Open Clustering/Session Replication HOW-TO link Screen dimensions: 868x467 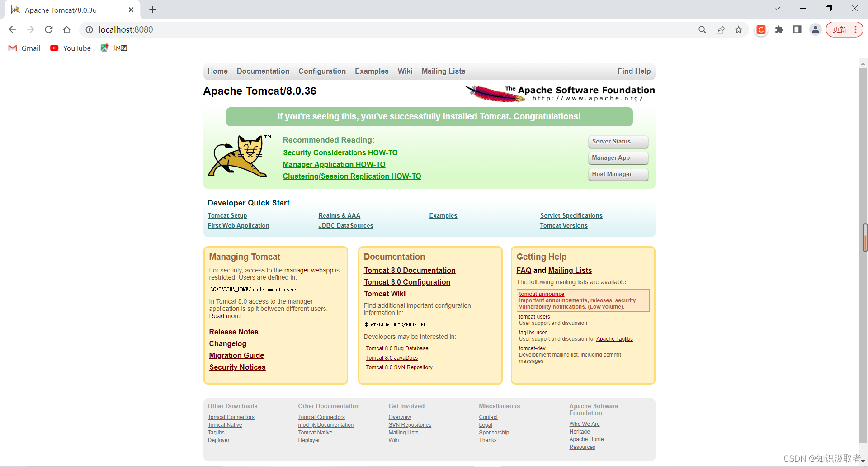tap(352, 176)
